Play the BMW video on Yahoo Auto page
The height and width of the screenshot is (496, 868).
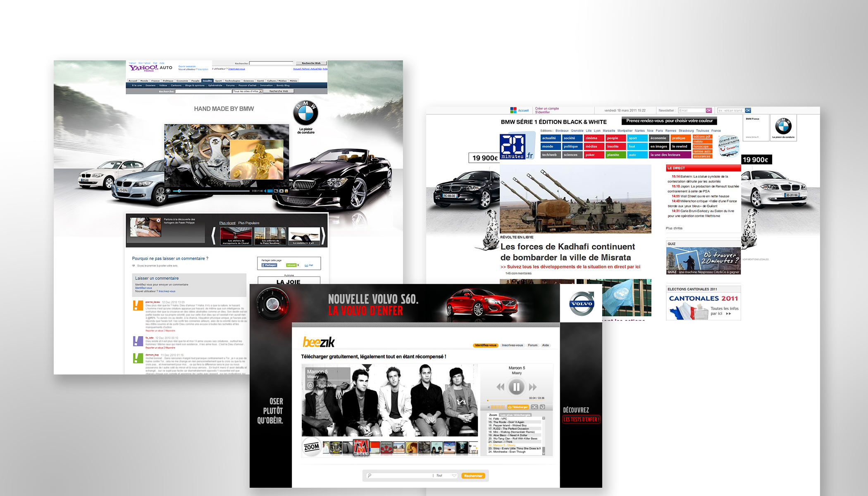tap(168, 191)
